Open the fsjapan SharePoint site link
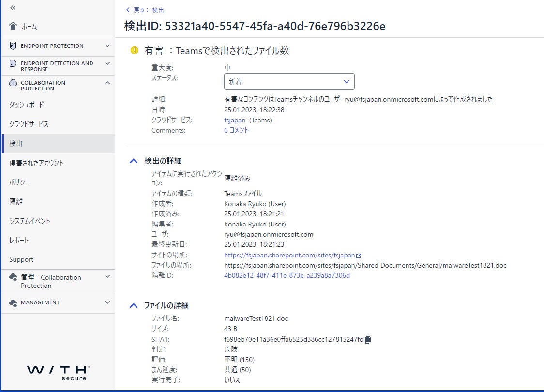 (289, 256)
